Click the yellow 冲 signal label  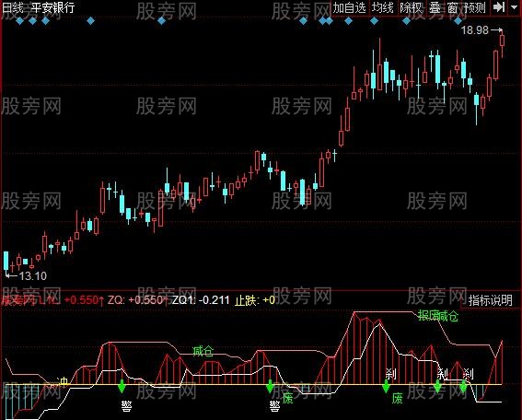pos(63,381)
